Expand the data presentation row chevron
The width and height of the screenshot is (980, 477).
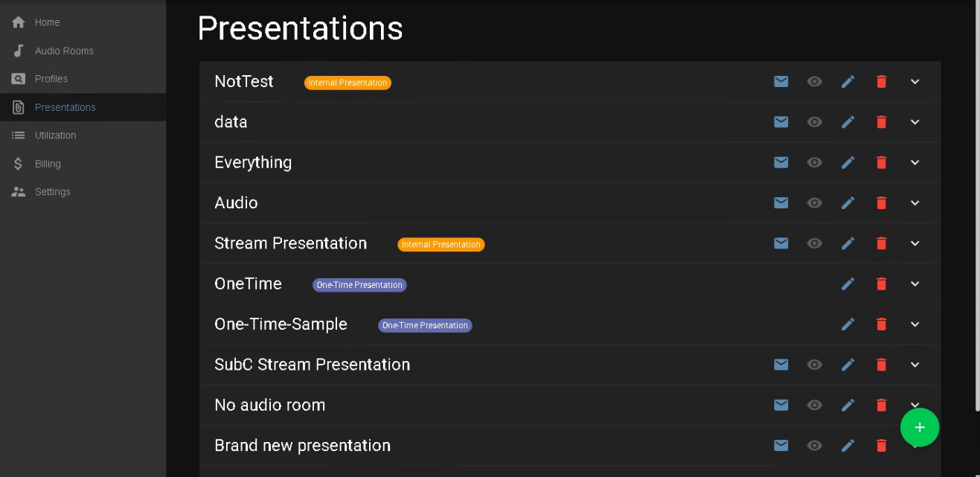[x=915, y=122]
